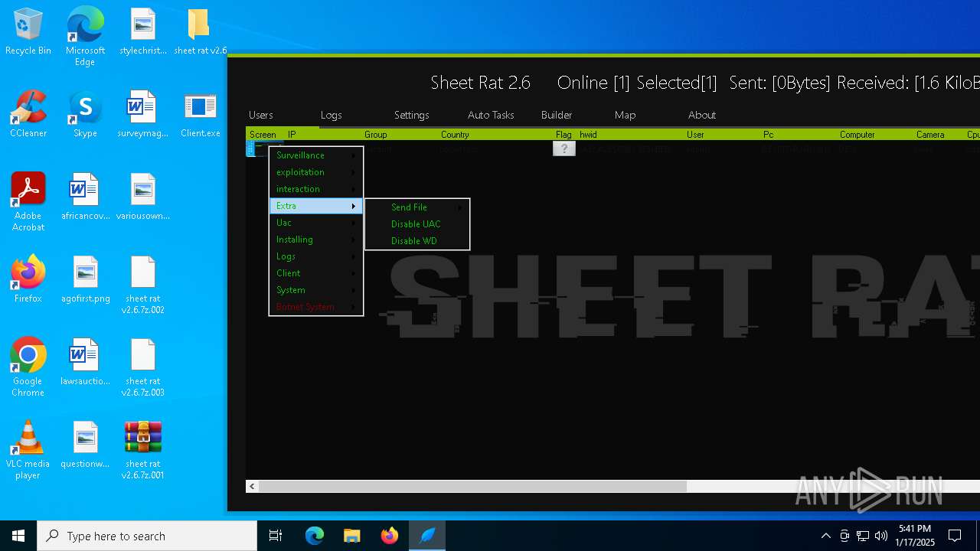
Task: Expand the Logs context submenu
Action: [x=316, y=256]
